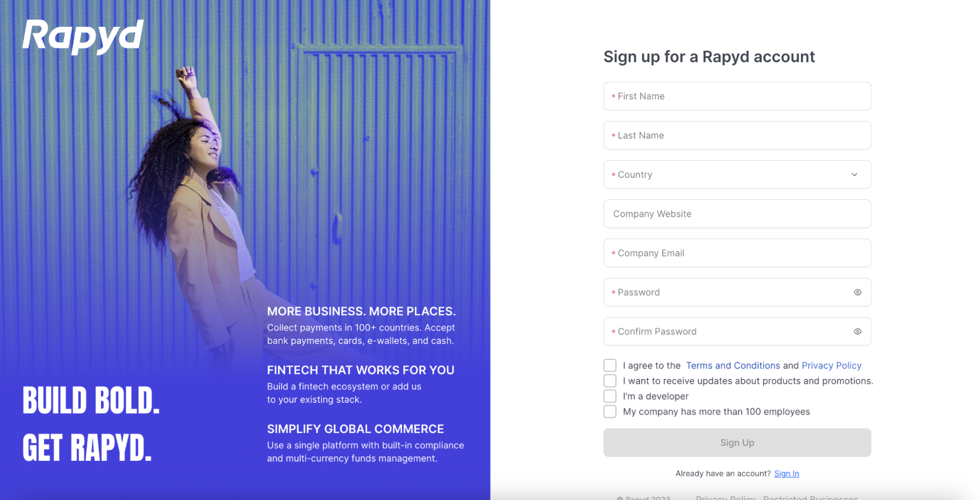Focus the Password text field

pos(726,292)
